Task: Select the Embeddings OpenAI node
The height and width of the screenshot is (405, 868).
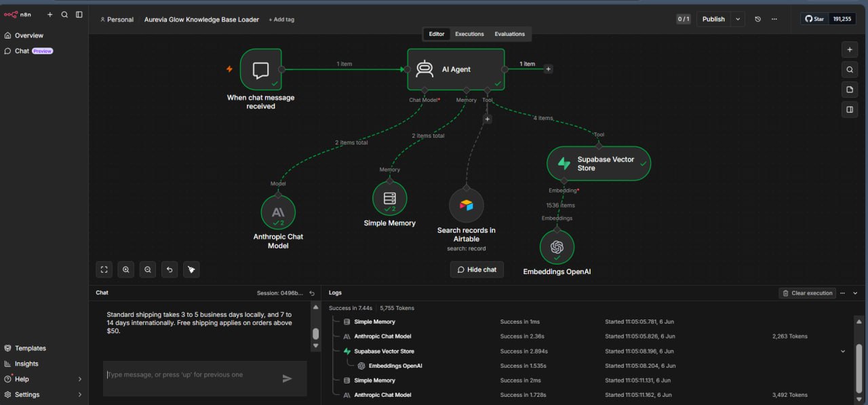Action: (x=557, y=247)
